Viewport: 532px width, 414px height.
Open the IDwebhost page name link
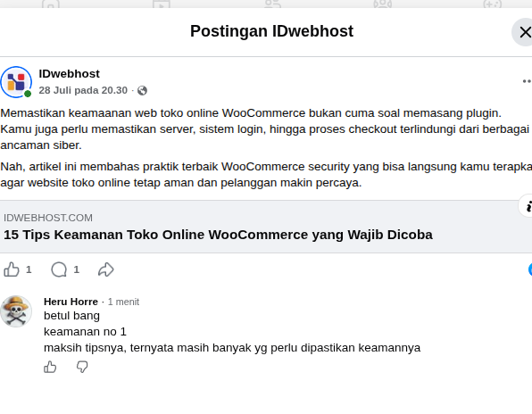[x=70, y=73]
